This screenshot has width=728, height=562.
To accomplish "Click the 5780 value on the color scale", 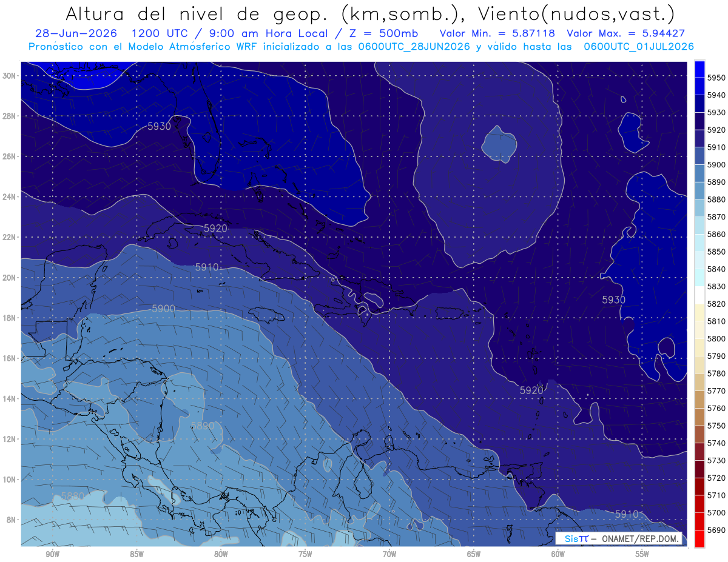I will pyautogui.click(x=716, y=373).
